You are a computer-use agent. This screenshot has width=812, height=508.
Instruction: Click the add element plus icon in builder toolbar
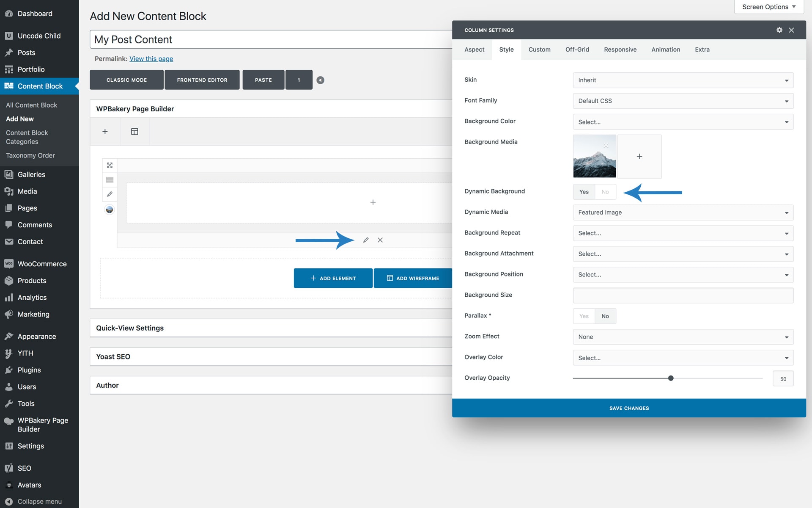(x=105, y=132)
